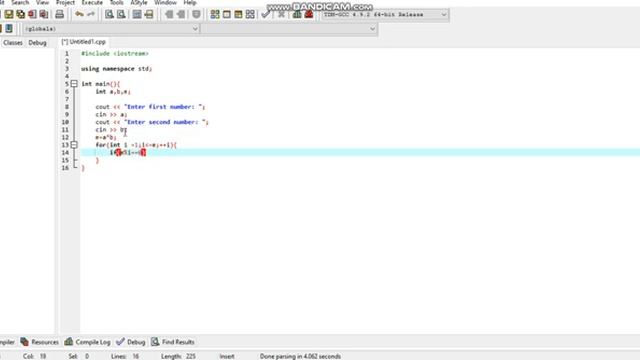
Task: Click the 'Enter first number' cout line
Action: [150, 107]
